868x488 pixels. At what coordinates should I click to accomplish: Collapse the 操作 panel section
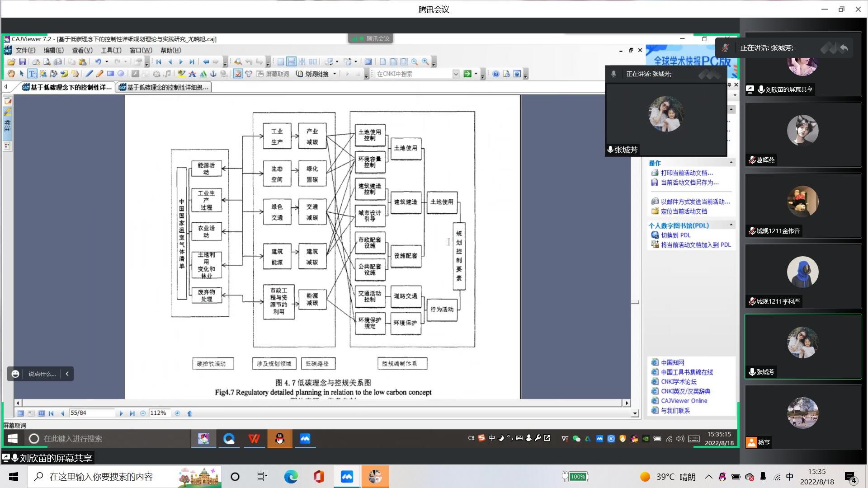(731, 163)
